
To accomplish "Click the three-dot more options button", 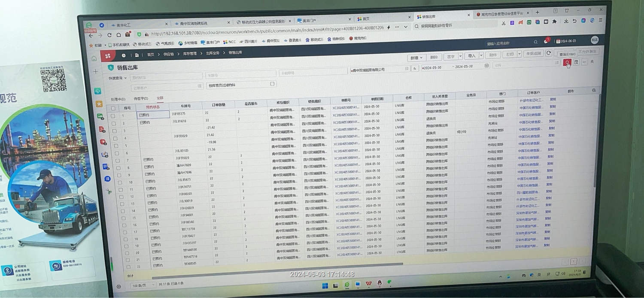I will (x=584, y=62).
